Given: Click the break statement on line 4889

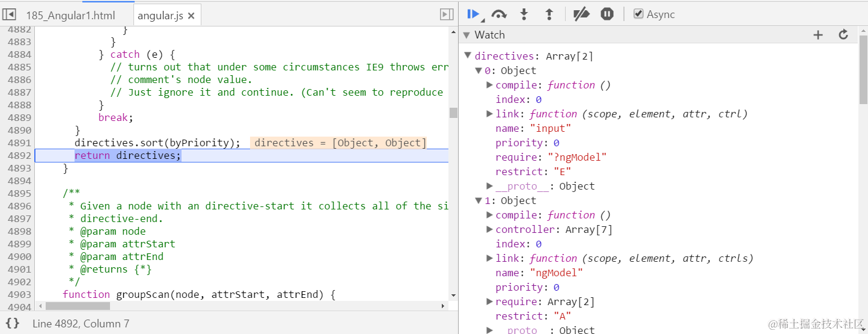Looking at the screenshot, I should point(115,117).
